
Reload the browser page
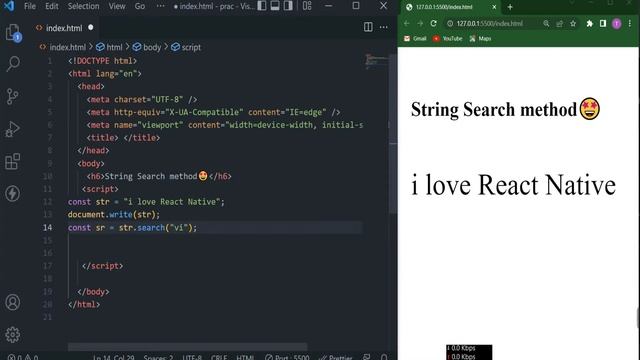[x=433, y=24]
